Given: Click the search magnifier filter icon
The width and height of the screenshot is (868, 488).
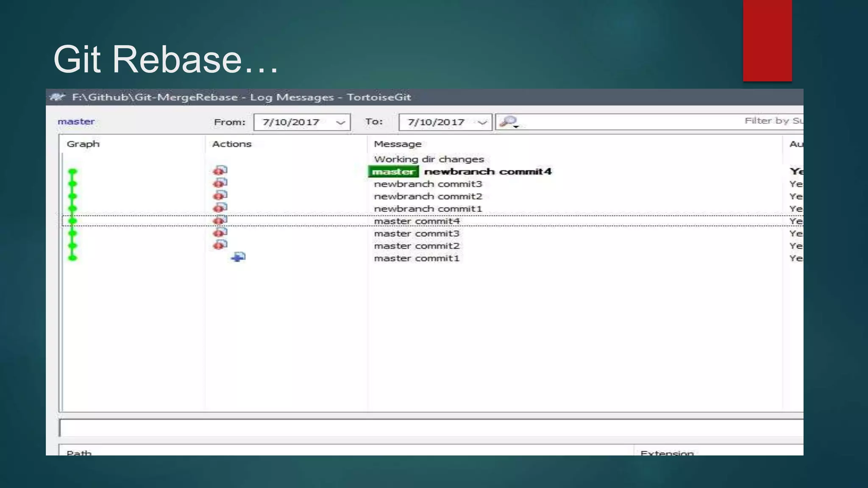Looking at the screenshot, I should coord(509,122).
